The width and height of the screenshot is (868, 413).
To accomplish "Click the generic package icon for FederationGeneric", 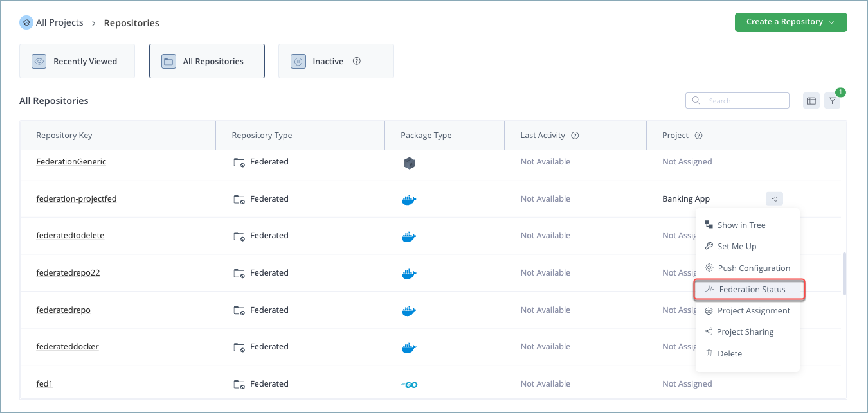I will 409,163.
